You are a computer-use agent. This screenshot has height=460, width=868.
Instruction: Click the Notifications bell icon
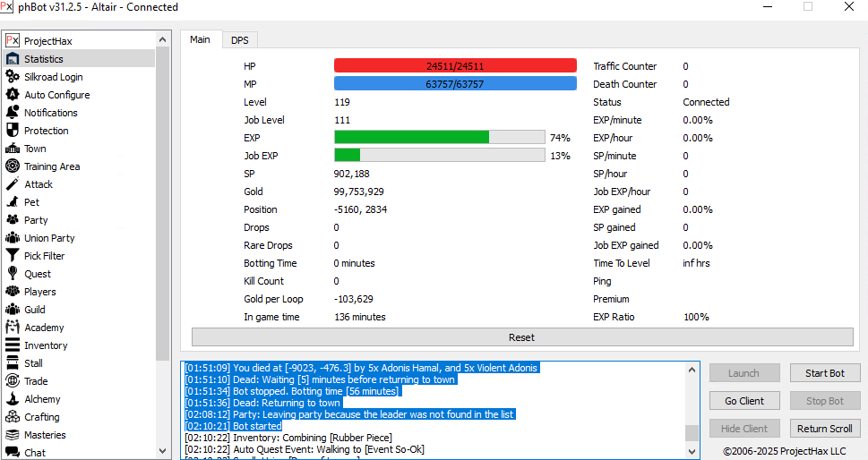13,113
